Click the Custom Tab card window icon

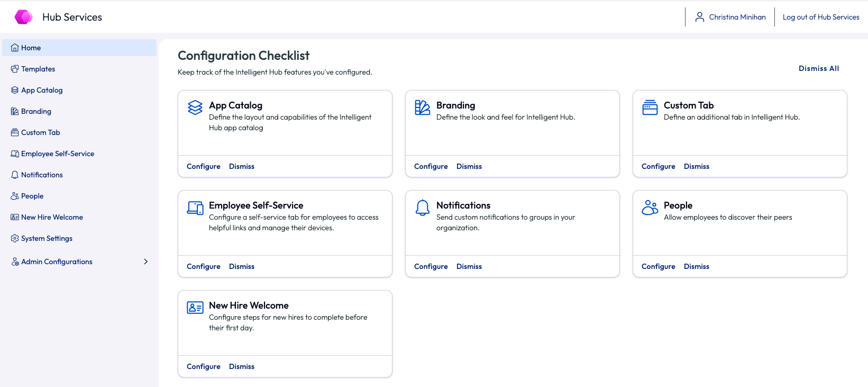[650, 107]
